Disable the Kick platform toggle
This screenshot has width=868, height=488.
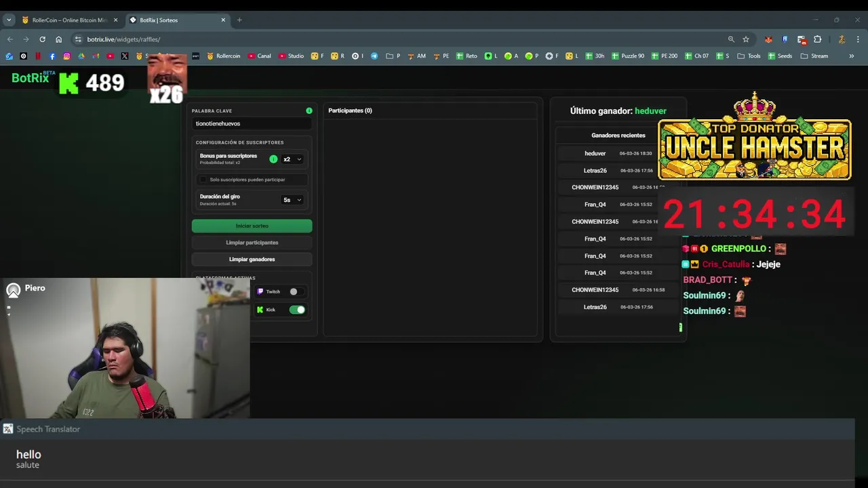pyautogui.click(x=297, y=310)
